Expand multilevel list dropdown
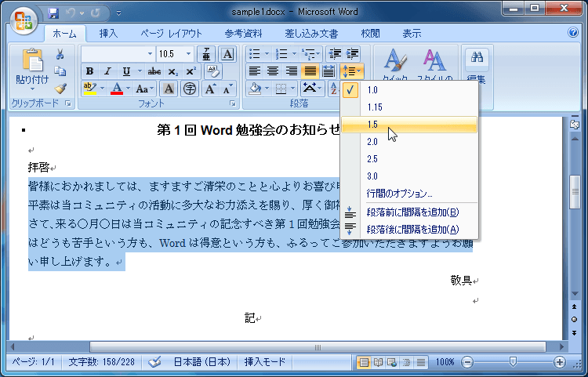Viewport: 588px width, 377px height. pyautogui.click(x=318, y=54)
